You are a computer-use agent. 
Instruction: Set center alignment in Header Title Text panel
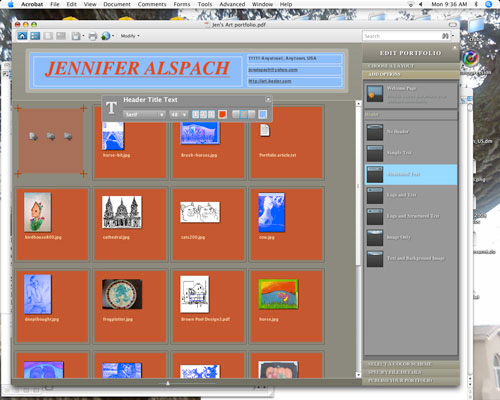[244, 115]
